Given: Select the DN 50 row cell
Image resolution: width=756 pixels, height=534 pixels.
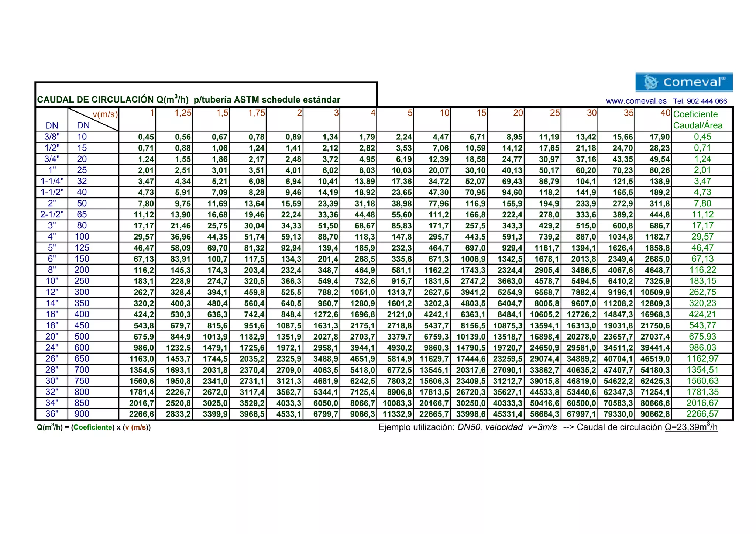Looking at the screenshot, I should 82,203.
